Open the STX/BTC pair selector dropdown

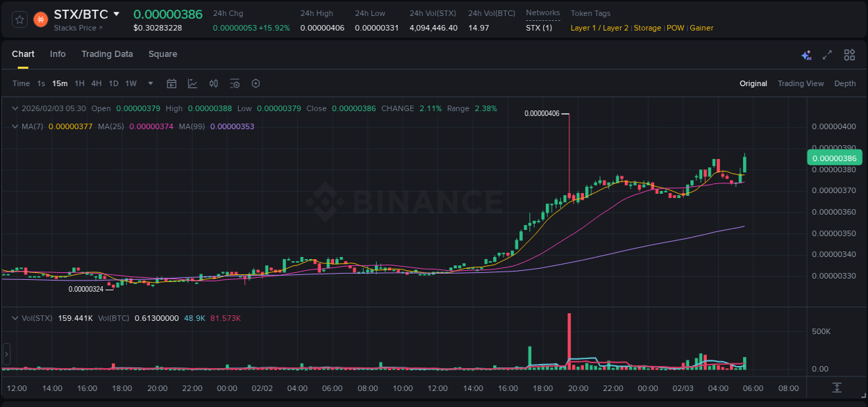(117, 14)
